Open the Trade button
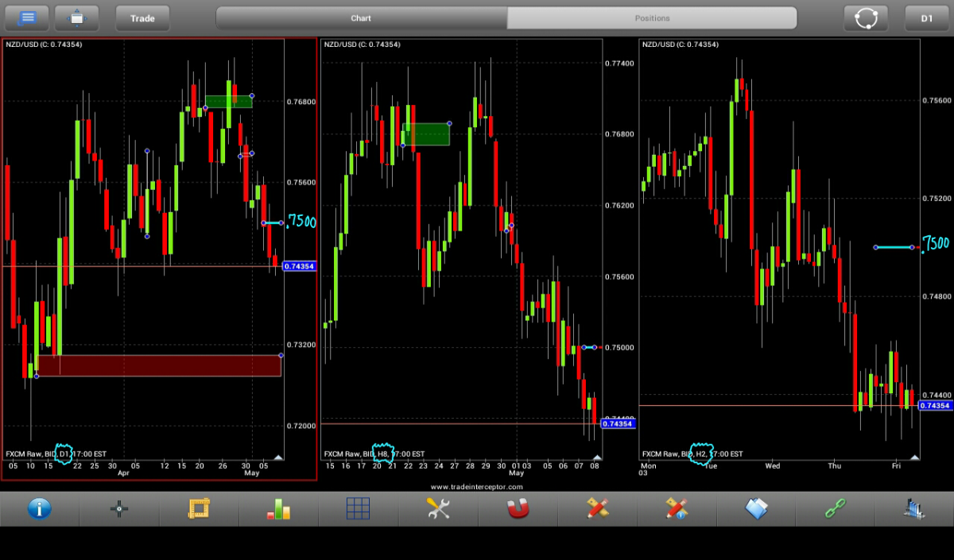The image size is (954, 560). pos(142,17)
